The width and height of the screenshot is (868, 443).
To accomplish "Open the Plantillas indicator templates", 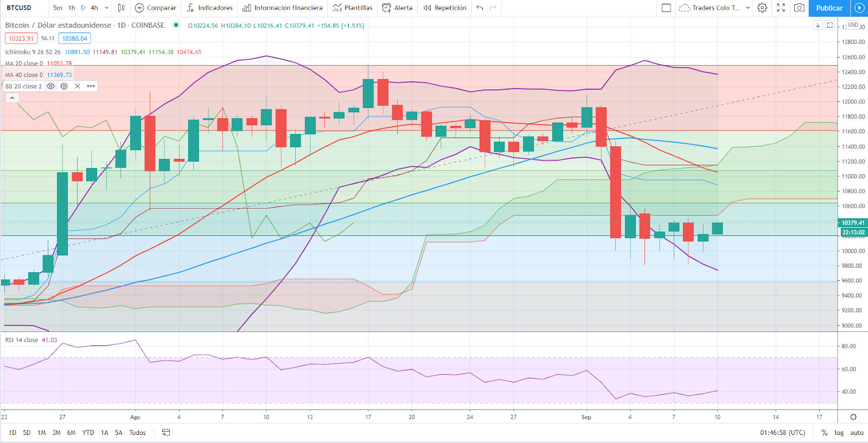I will click(x=353, y=8).
